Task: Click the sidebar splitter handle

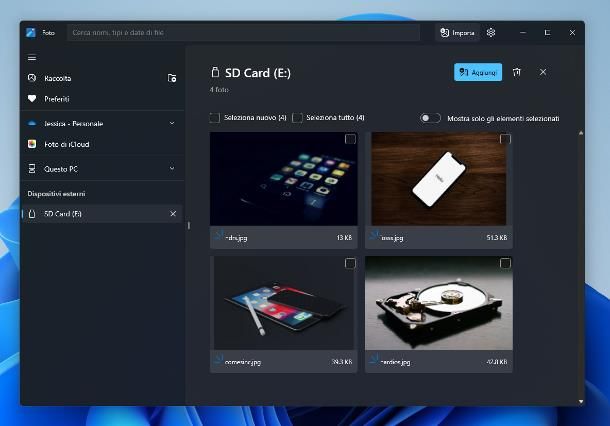Action: pyautogui.click(x=189, y=225)
